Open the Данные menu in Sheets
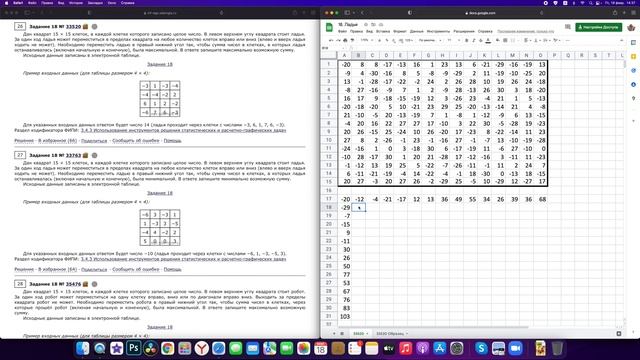 coord(417,31)
